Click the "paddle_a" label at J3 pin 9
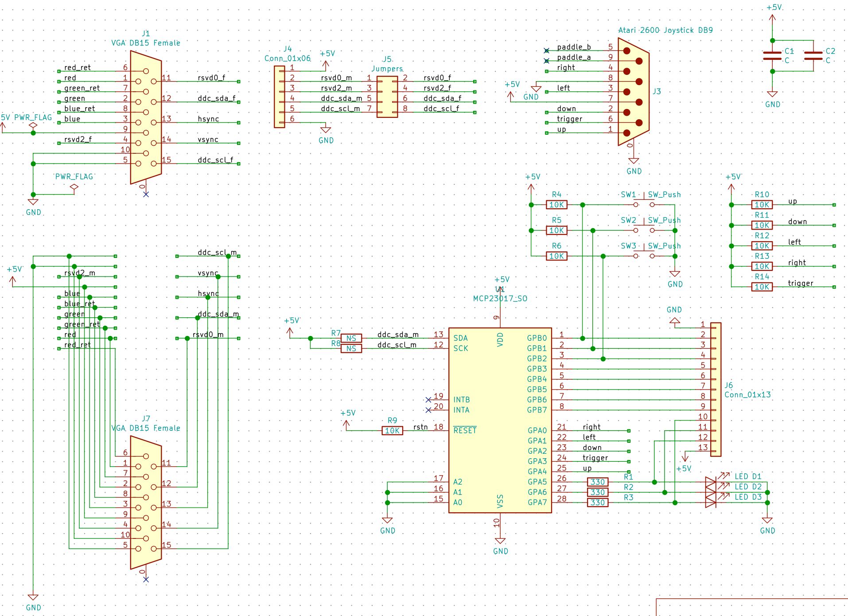Image resolution: width=848 pixels, height=616 pixels. click(x=574, y=57)
